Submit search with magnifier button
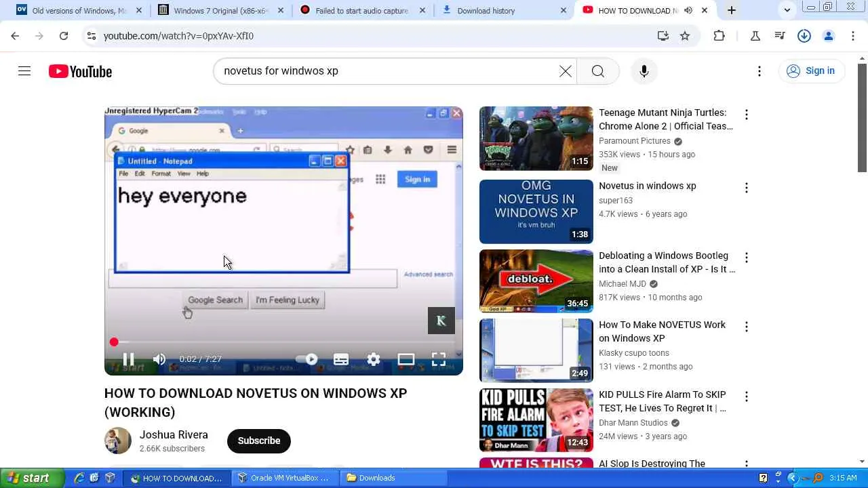868x488 pixels. [597, 71]
